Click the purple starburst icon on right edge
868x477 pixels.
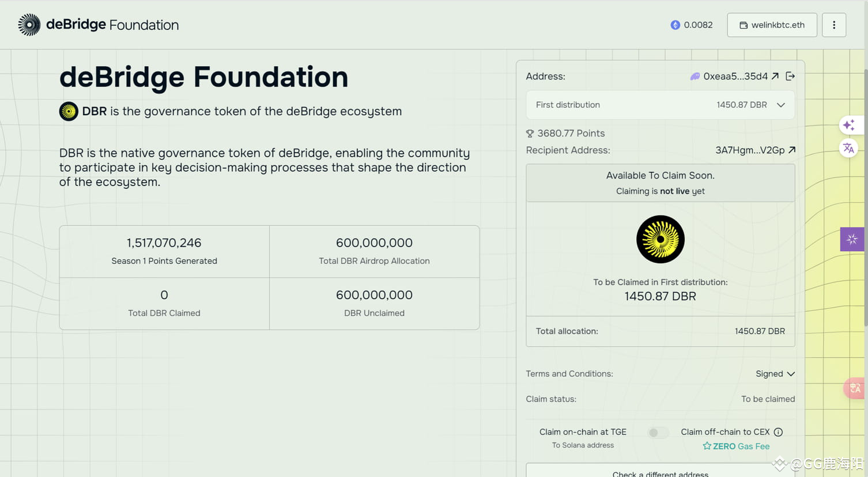pyautogui.click(x=852, y=239)
